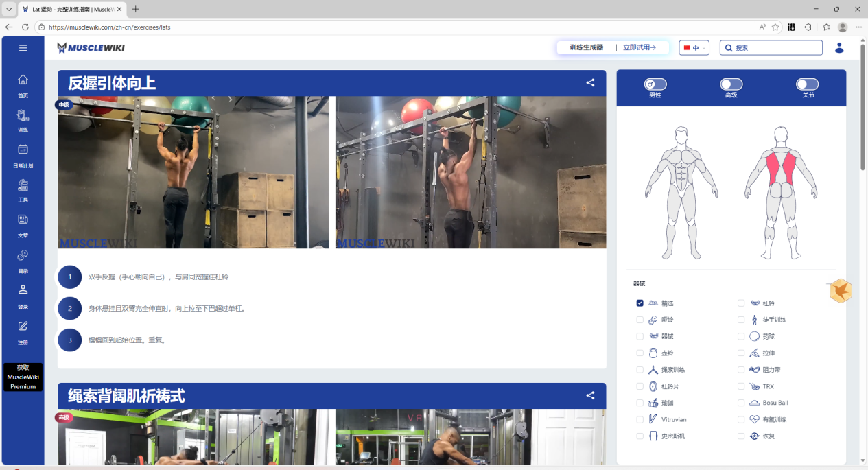The width and height of the screenshot is (868, 470).
Task: Click the 器械 equipment section heading
Action: click(x=639, y=283)
